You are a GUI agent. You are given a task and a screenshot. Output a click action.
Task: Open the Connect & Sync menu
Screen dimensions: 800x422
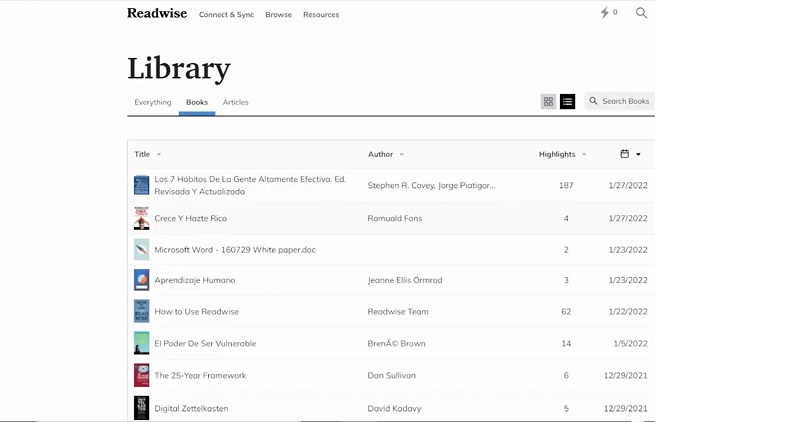coord(227,15)
